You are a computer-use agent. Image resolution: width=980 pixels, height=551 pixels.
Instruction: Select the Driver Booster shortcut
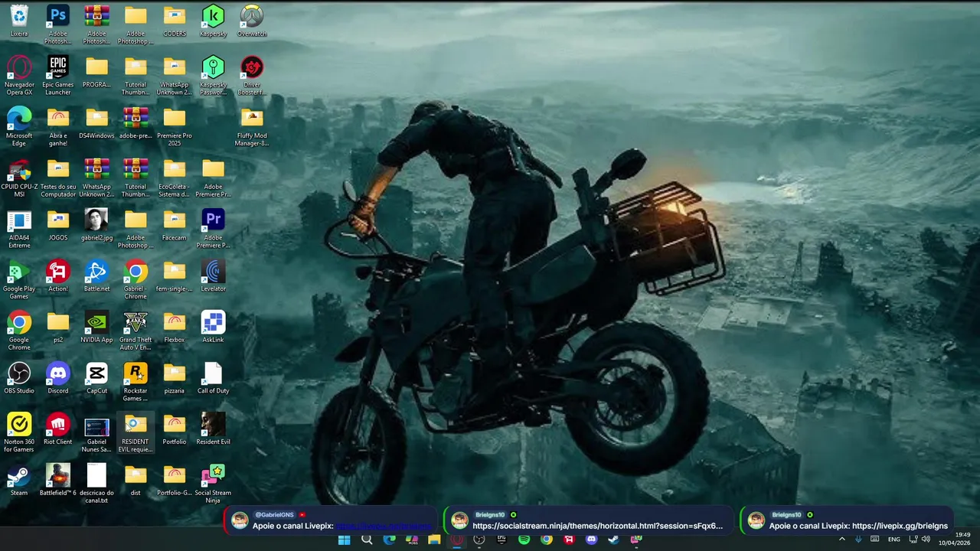click(252, 75)
